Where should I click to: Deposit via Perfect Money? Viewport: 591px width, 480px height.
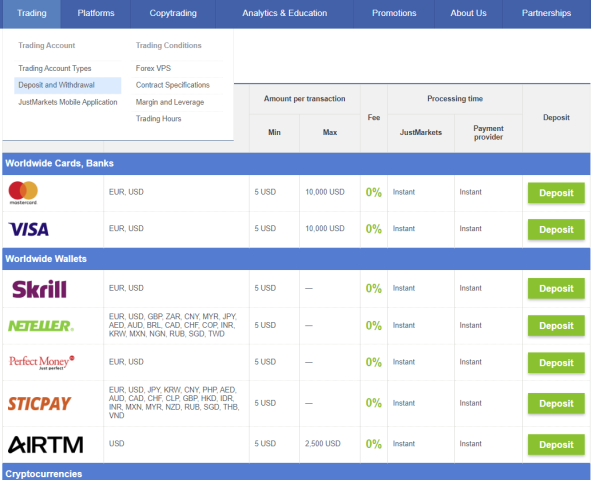click(x=556, y=362)
